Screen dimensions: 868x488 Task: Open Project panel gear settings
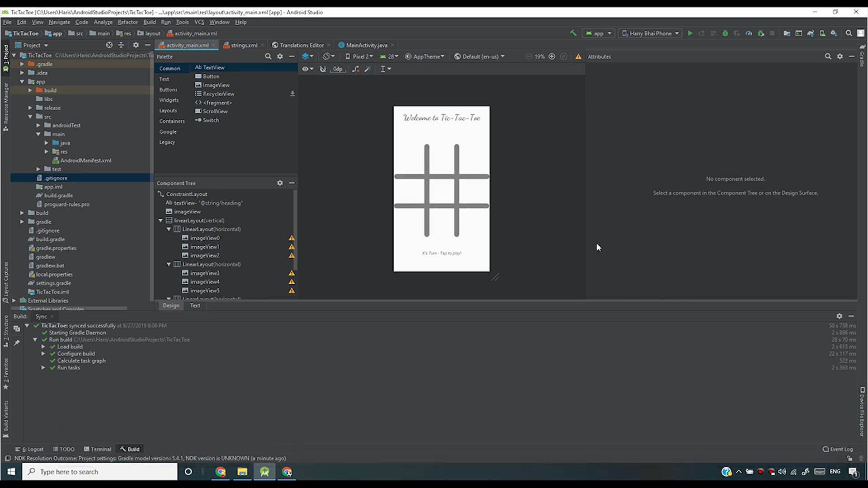pyautogui.click(x=136, y=45)
